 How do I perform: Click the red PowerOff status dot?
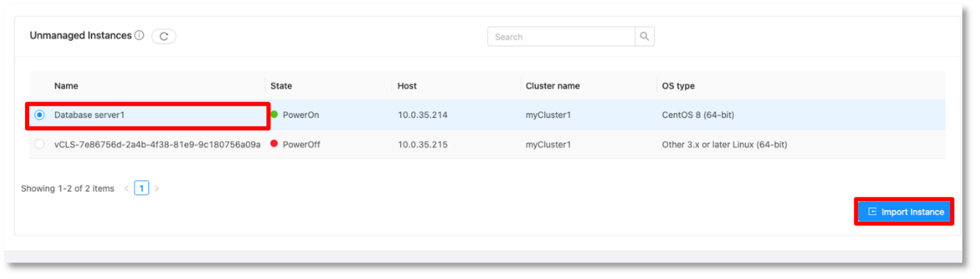(274, 144)
